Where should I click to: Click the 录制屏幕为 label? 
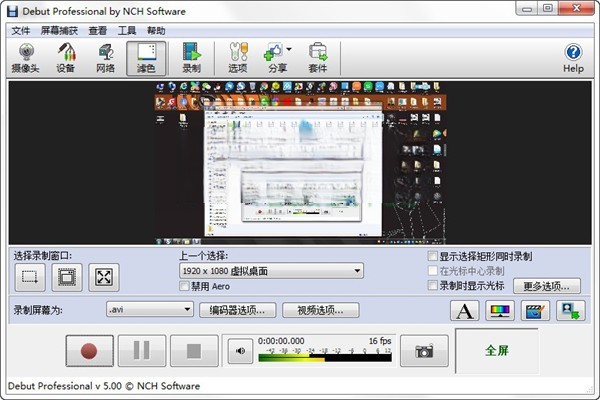point(38,310)
